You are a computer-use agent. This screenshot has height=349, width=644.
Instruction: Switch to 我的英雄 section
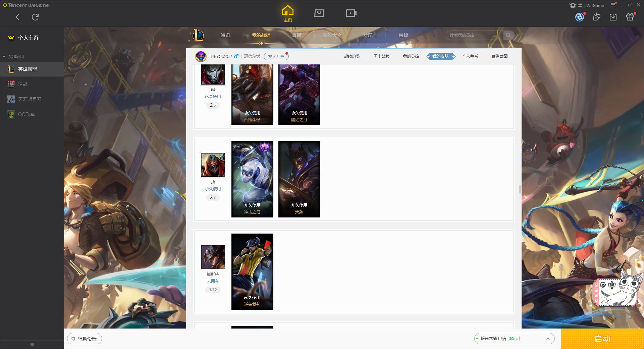(411, 56)
